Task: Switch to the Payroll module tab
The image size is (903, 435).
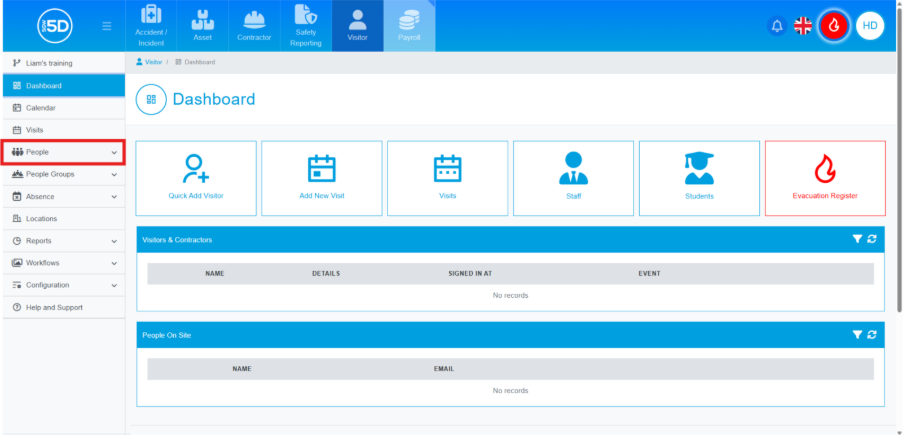Action: (x=409, y=26)
